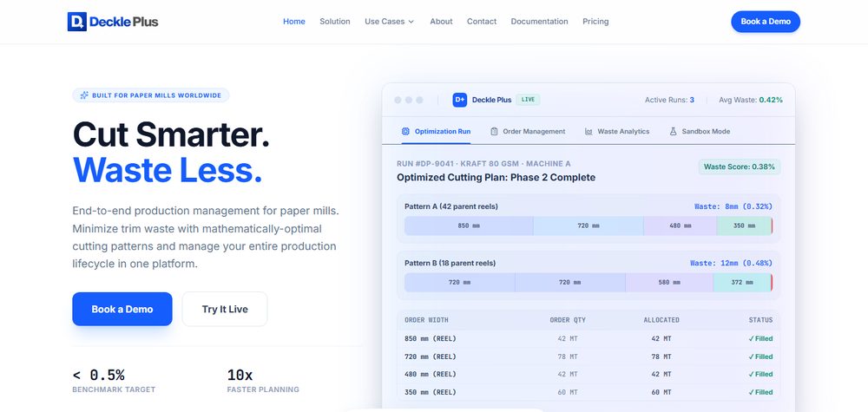Click the 10x faster planning stat
The image size is (868, 412).
pyautogui.click(x=263, y=381)
